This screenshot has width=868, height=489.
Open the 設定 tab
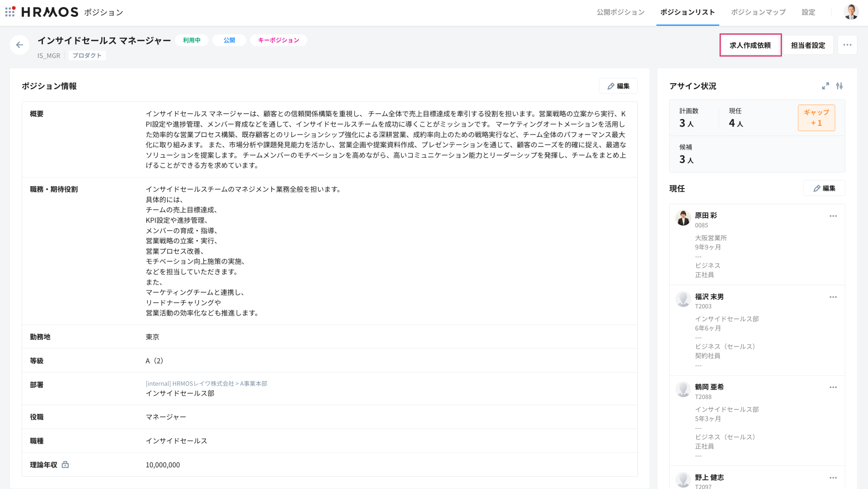[x=808, y=12]
